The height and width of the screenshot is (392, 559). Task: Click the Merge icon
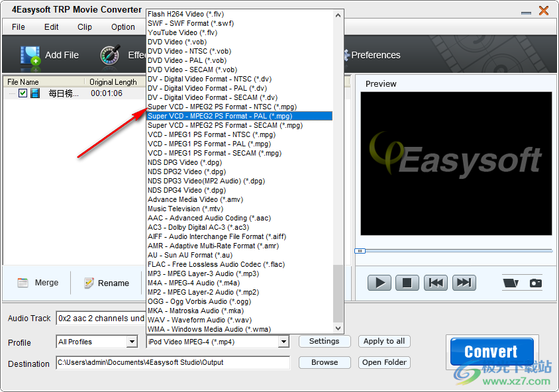pyautogui.click(x=23, y=283)
